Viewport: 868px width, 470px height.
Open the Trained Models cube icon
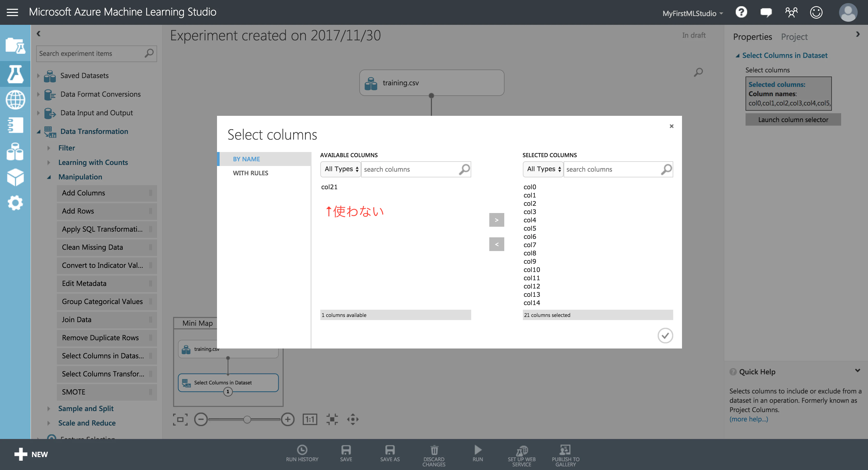15,177
